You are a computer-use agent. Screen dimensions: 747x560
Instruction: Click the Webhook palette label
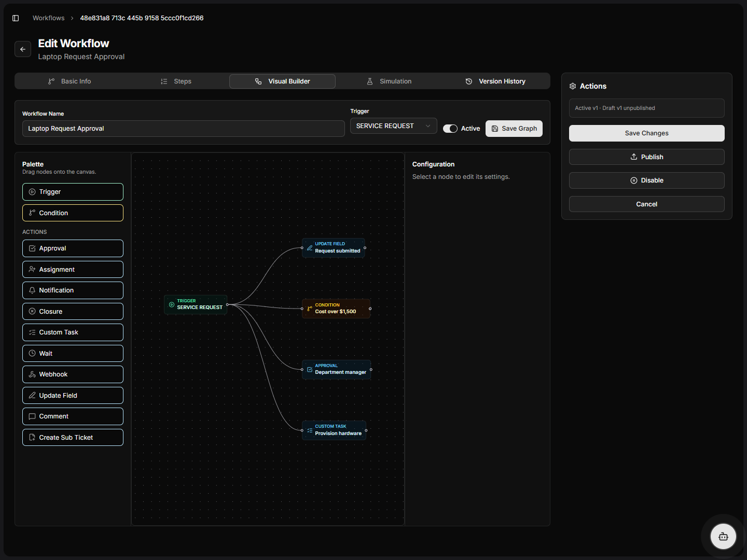53,374
